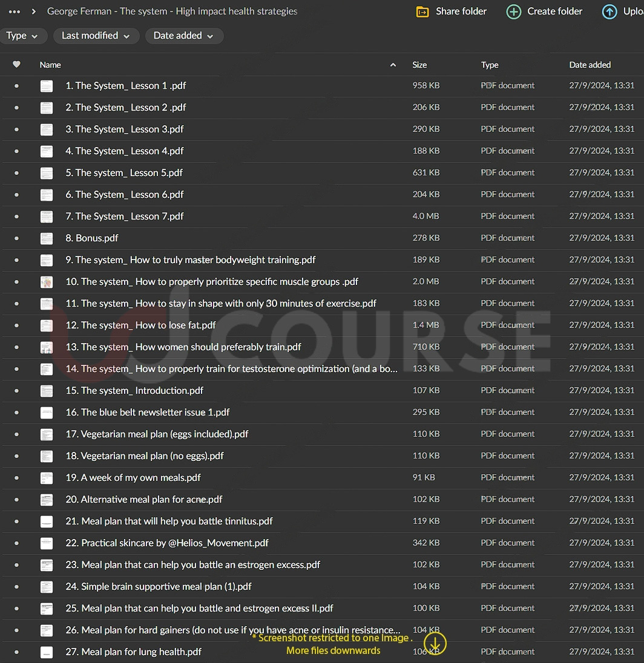This screenshot has width=644, height=663.
Task: Click the heart favourite column header
Action: 16,65
